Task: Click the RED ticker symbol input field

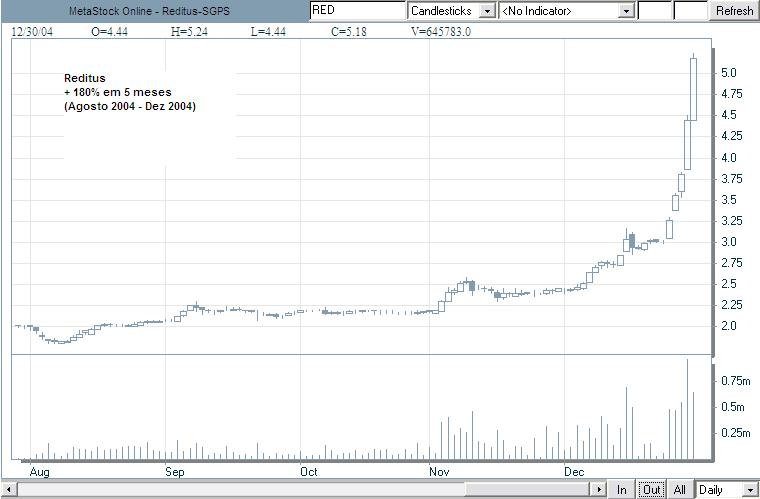Action: [x=357, y=11]
